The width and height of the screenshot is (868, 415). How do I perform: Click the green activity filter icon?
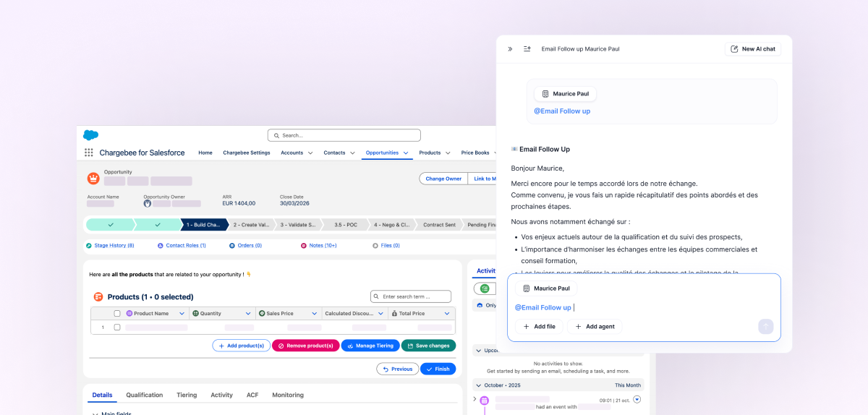(x=485, y=288)
